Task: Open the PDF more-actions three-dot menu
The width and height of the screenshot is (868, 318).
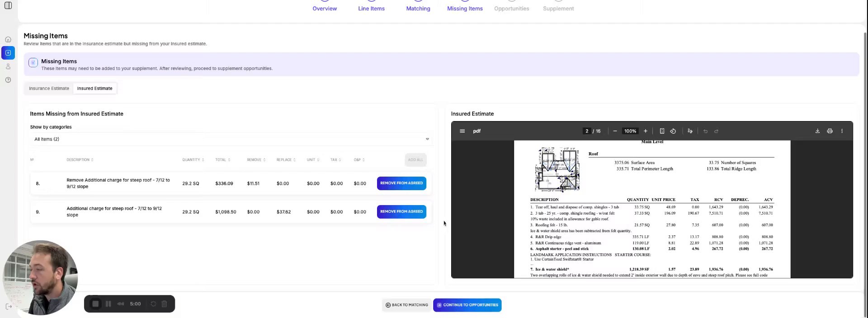Action: click(x=842, y=131)
